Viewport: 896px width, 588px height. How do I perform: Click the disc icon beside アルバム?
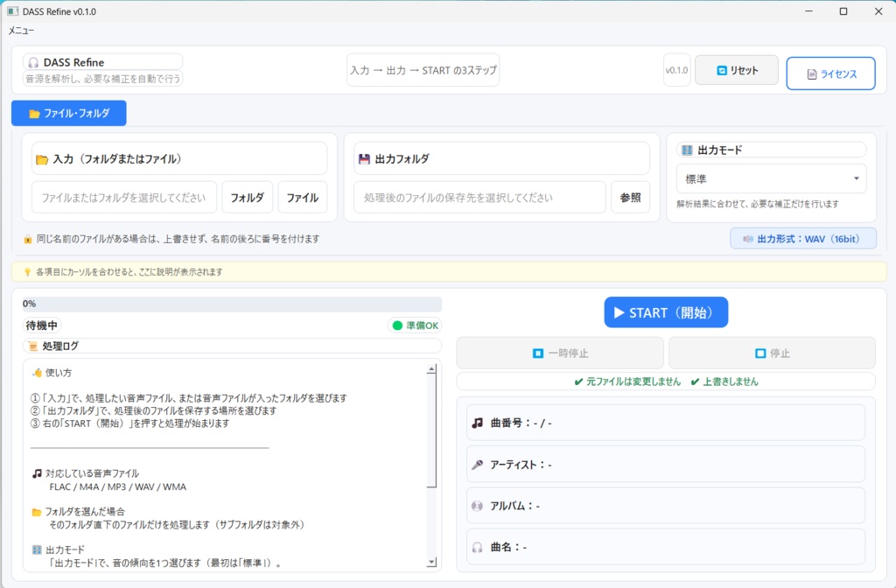click(477, 506)
